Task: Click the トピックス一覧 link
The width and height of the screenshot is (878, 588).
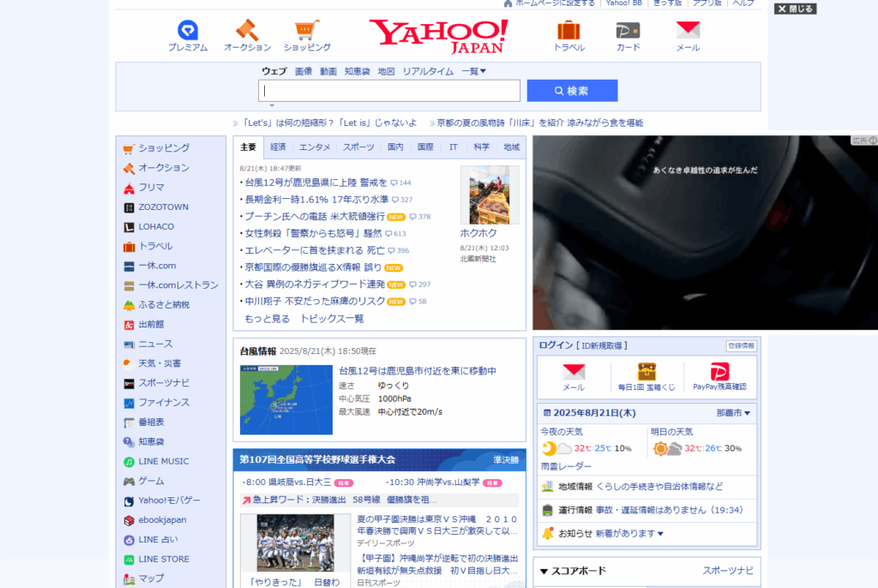Action: click(332, 319)
